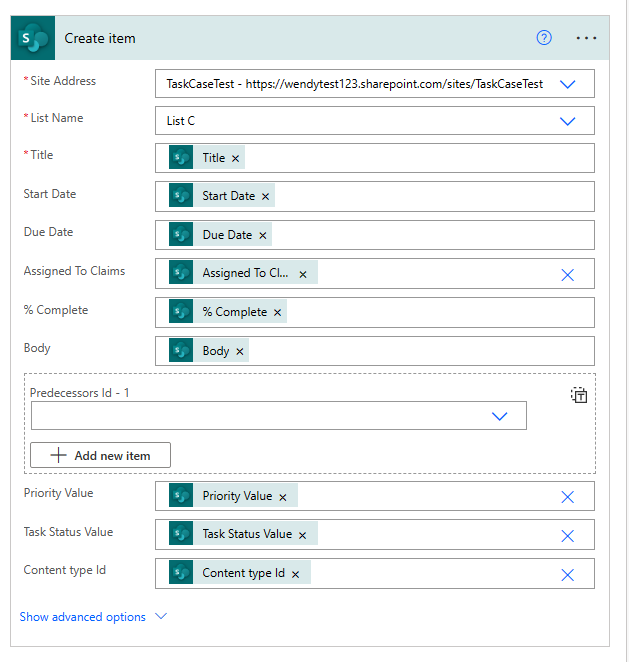Select the Content type Id token

click(240, 572)
